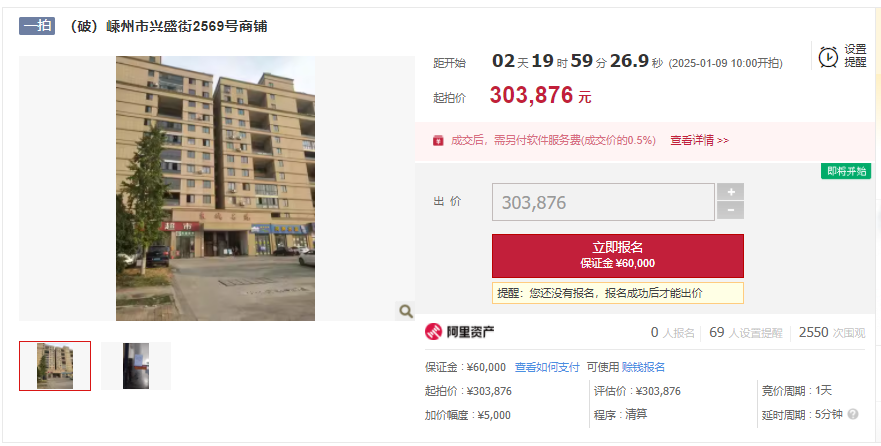Click the red gift icon in service fee notice
Viewport: 881px width, 446px height.
[438, 140]
